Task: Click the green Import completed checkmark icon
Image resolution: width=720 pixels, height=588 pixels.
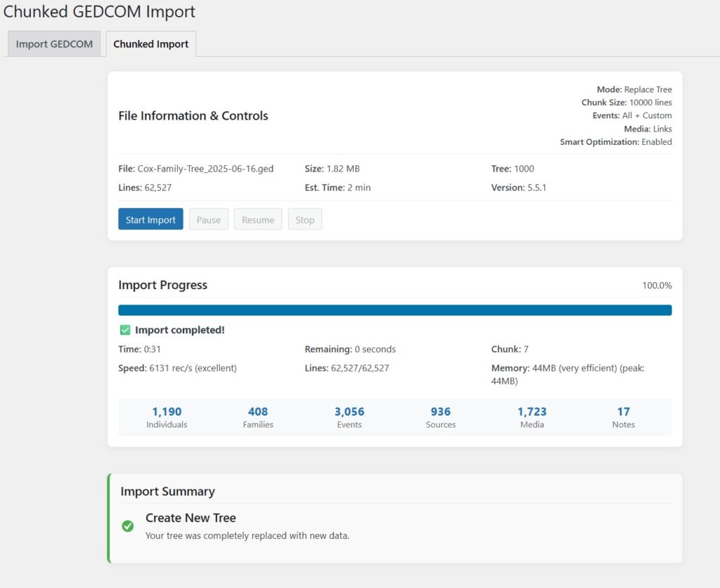Action: click(125, 330)
